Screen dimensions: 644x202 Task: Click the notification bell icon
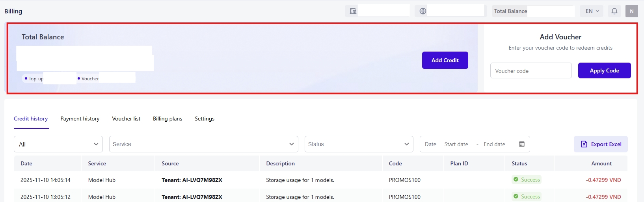tap(614, 11)
